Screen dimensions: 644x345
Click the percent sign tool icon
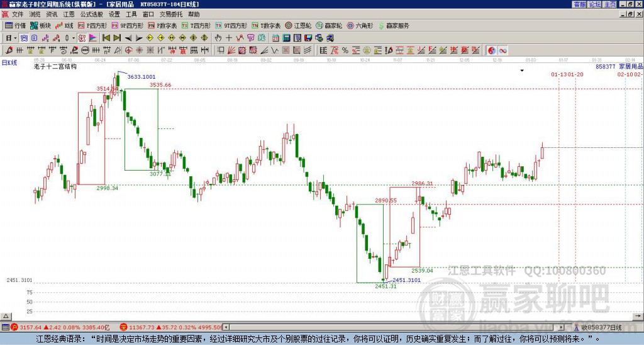(x=345, y=50)
